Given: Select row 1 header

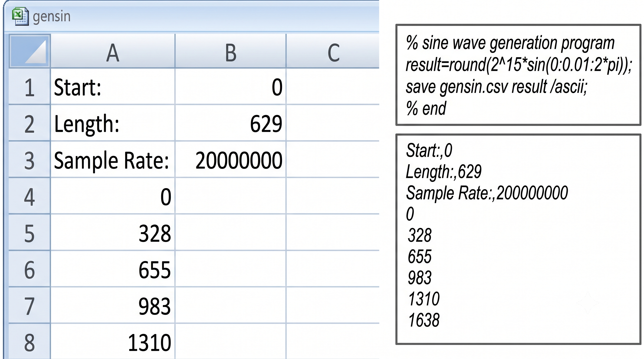Looking at the screenshot, I should 29,87.
